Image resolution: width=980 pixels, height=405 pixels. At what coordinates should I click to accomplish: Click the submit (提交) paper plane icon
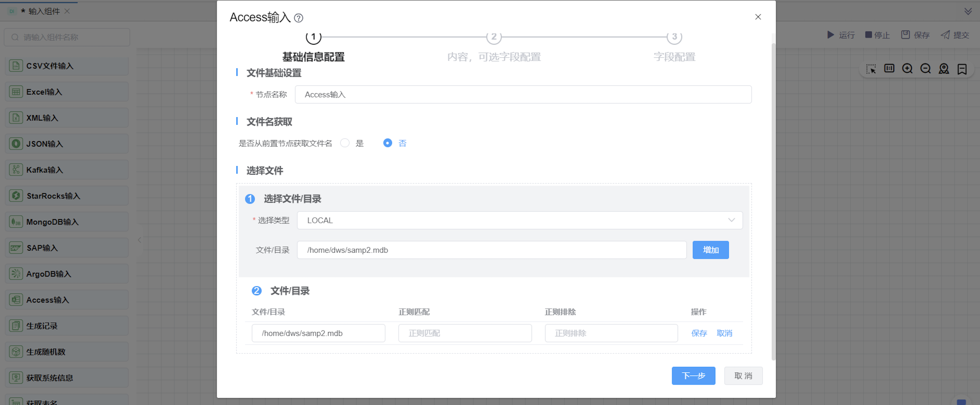tap(945, 35)
